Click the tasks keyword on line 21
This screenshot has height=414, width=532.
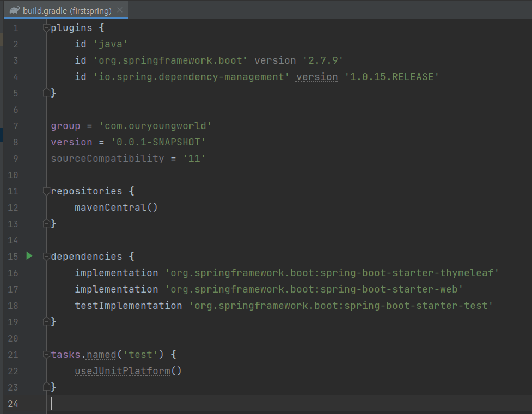tap(65, 355)
